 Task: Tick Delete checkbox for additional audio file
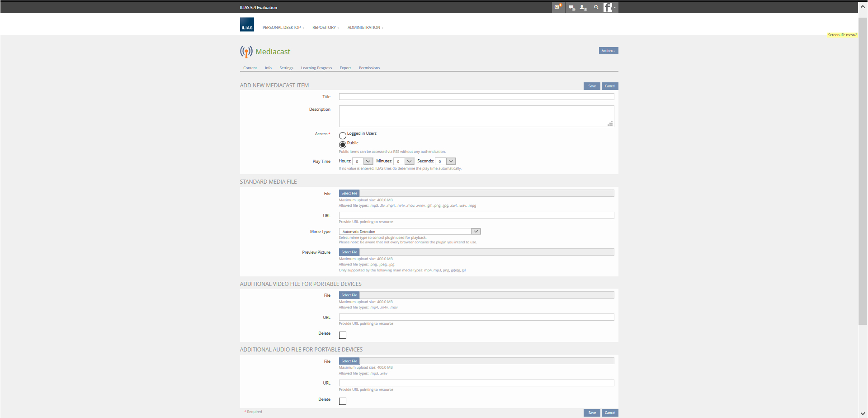343,401
